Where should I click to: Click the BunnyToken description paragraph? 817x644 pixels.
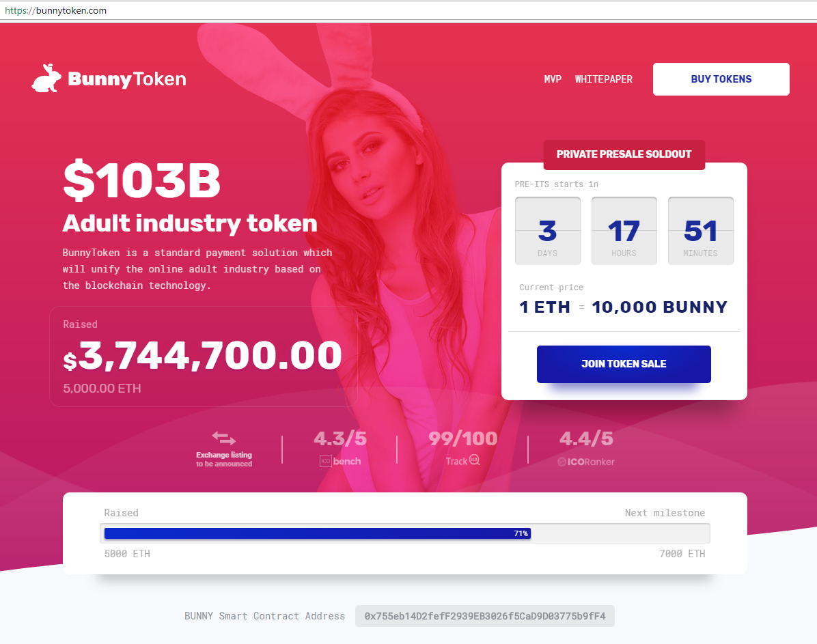197,269
